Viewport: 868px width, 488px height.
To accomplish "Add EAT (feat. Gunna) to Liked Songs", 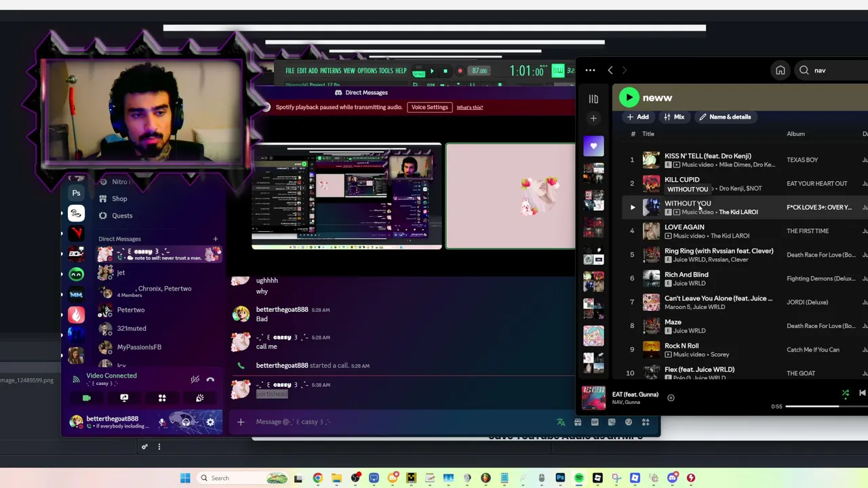I will point(671,398).
